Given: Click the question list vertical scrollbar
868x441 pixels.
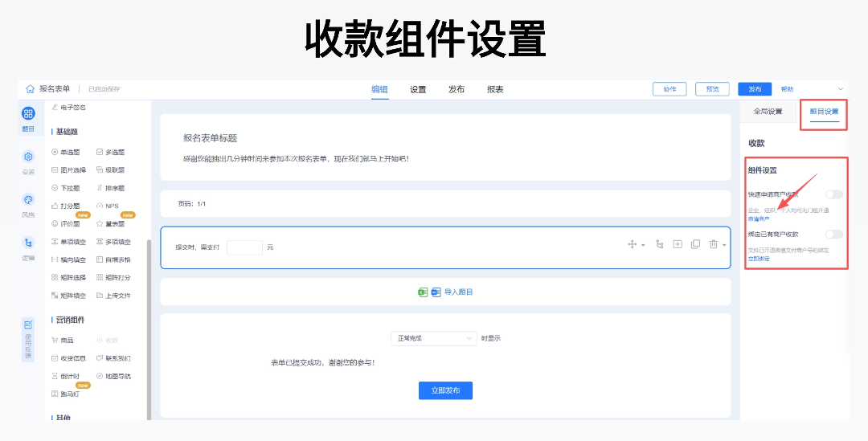Looking at the screenshot, I should (149, 330).
